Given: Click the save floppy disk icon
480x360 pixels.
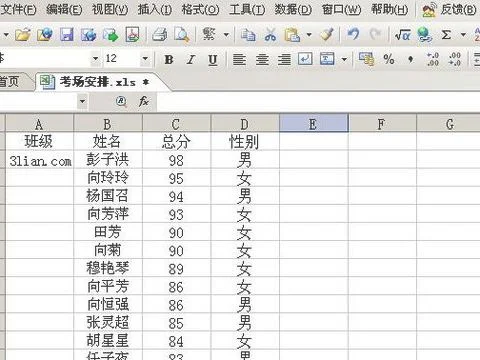Looking at the screenshot, I should pyautogui.click(x=67, y=34).
